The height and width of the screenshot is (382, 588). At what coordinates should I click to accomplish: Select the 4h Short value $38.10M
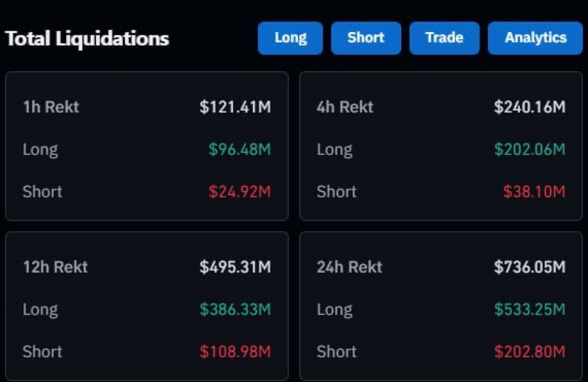point(534,192)
